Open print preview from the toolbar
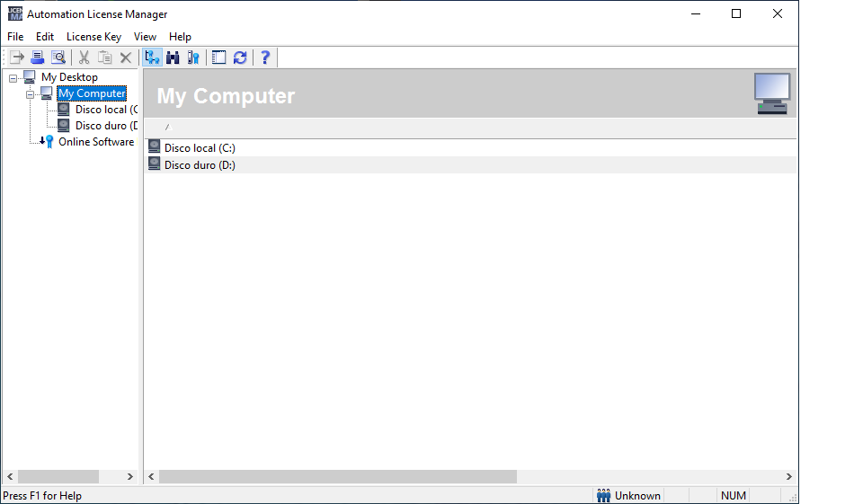 (x=58, y=57)
